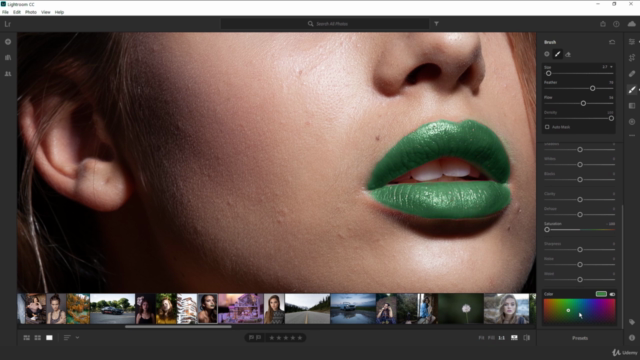640x360 pixels.
Task: Enable the Auto Mask checkbox
Action: (547, 127)
